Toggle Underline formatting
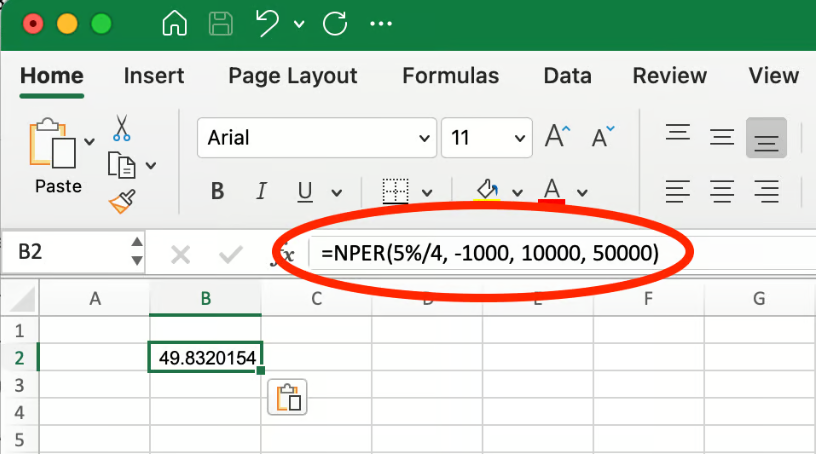 click(306, 191)
